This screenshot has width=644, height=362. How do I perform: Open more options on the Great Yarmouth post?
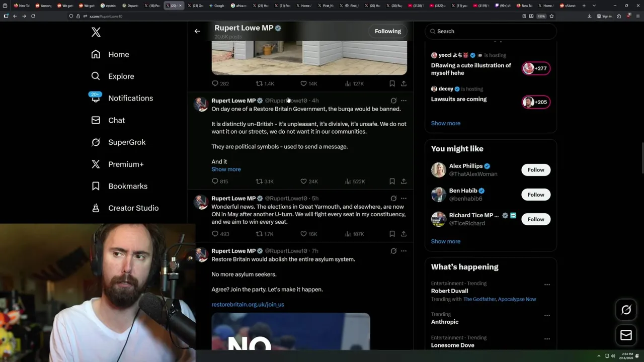coord(404,198)
